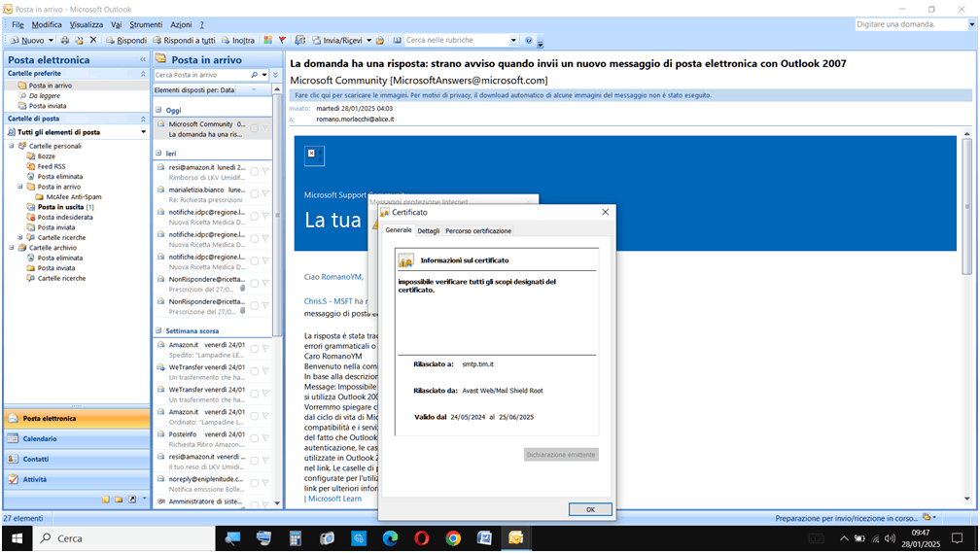This screenshot has height=553, width=980.
Task: Click the blue Help icon in the toolbar
Action: [x=528, y=40]
